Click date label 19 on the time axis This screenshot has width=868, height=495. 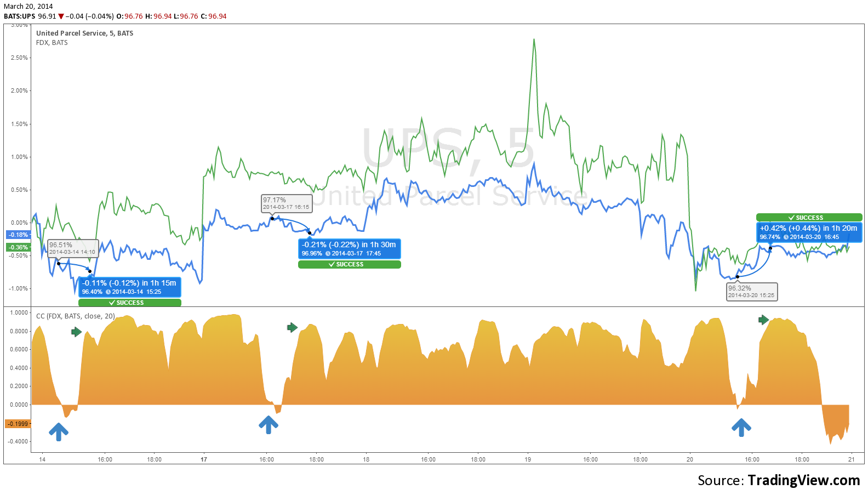click(x=528, y=459)
